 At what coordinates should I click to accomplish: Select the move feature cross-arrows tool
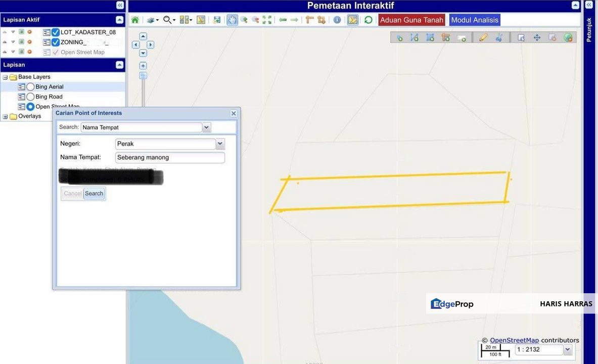(x=537, y=37)
